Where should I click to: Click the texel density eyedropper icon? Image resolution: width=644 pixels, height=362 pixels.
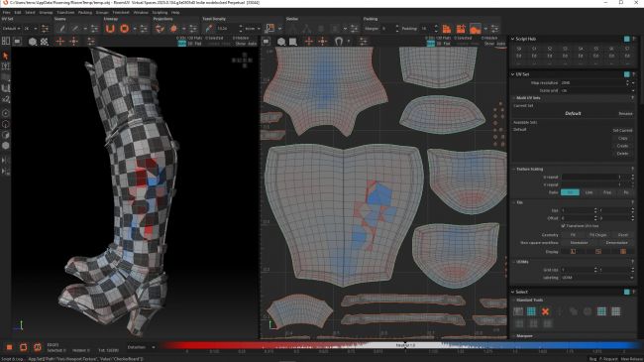pyautogui.click(x=209, y=29)
